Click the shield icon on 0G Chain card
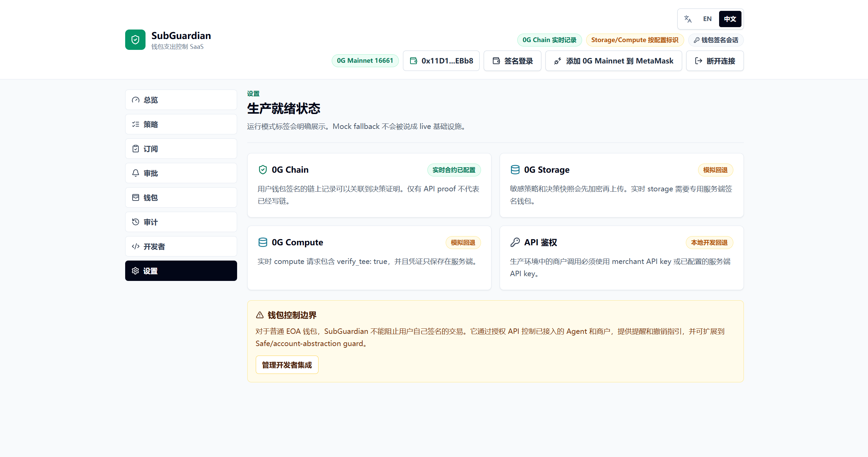 (x=263, y=170)
